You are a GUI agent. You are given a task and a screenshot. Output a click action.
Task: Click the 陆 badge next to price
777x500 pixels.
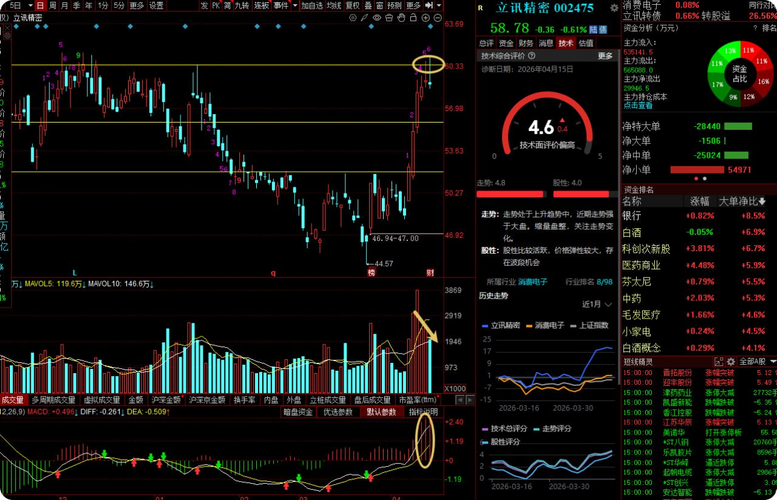point(593,29)
